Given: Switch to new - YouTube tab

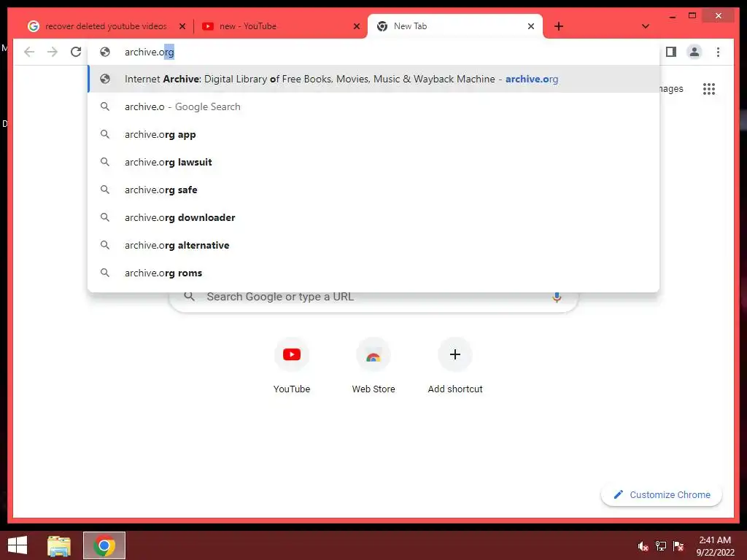Looking at the screenshot, I should (281, 26).
